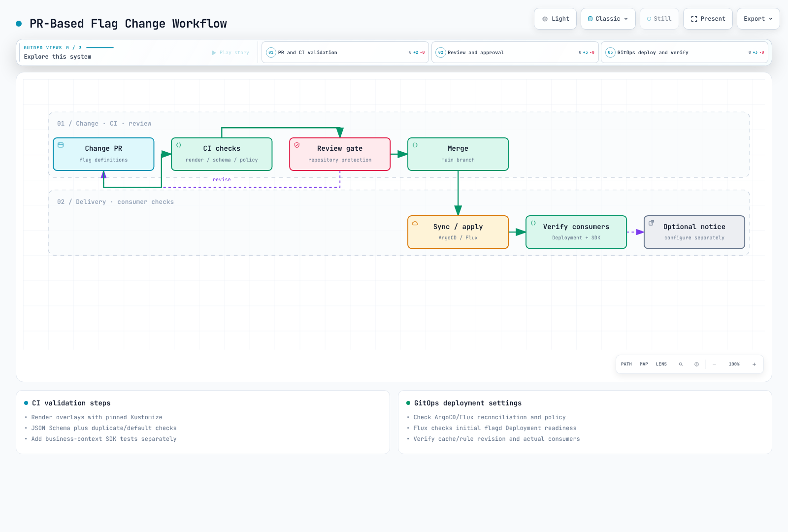The image size is (788, 532).
Task: Click the window icon on Change PR
Action: (x=61, y=145)
